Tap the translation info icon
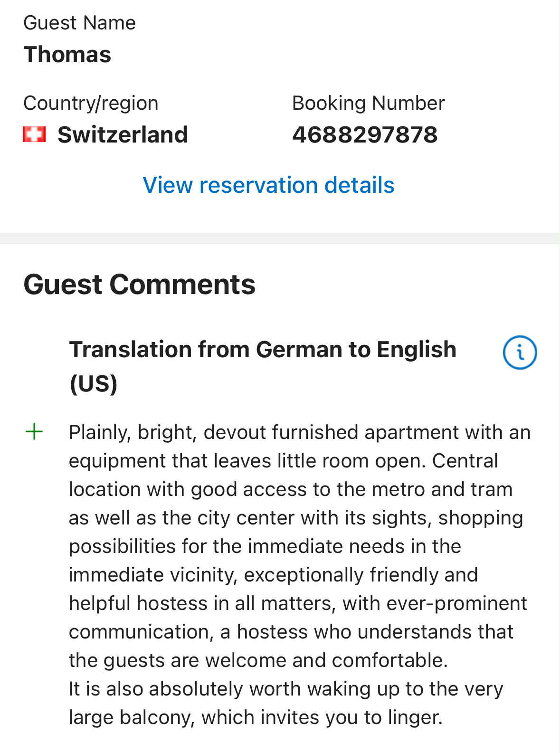 (x=520, y=353)
